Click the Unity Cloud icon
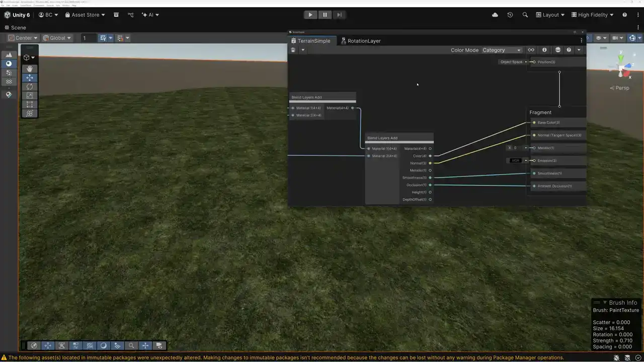This screenshot has width=644, height=362. [x=495, y=15]
